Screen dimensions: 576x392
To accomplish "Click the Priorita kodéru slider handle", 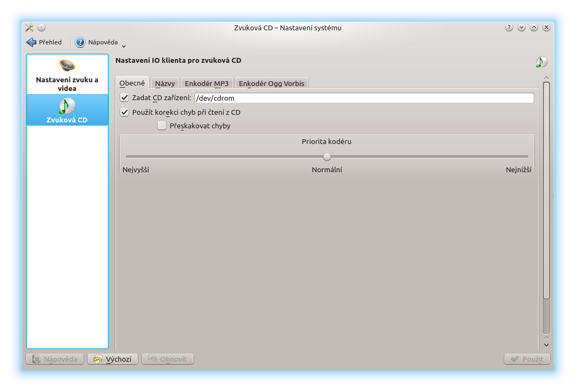I will (x=327, y=156).
